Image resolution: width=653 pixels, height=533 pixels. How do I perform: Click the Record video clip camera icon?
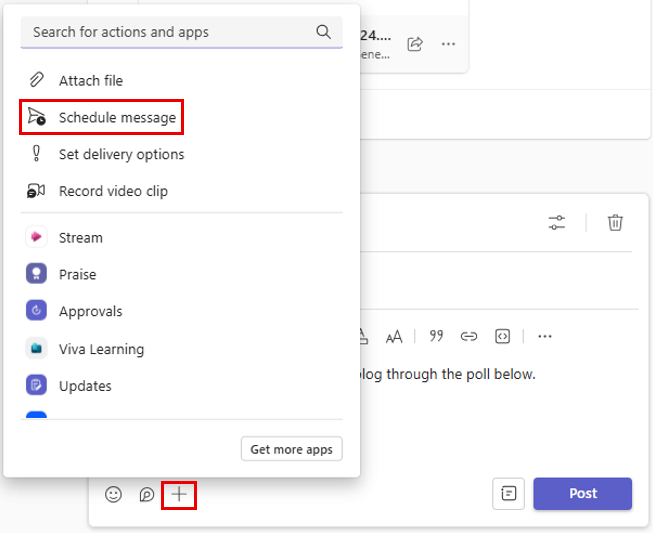pyautogui.click(x=36, y=191)
